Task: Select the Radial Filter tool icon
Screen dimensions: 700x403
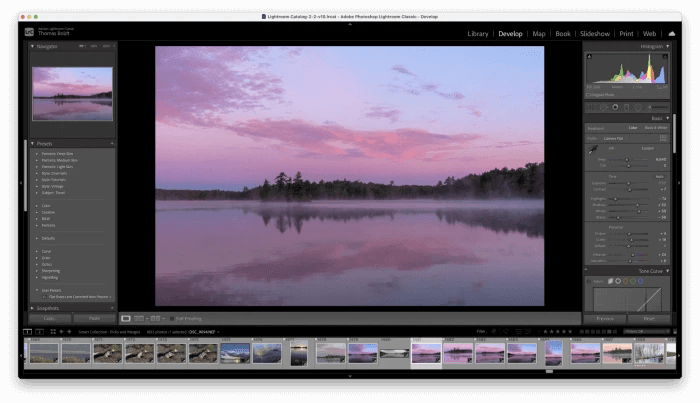Action: (x=638, y=107)
